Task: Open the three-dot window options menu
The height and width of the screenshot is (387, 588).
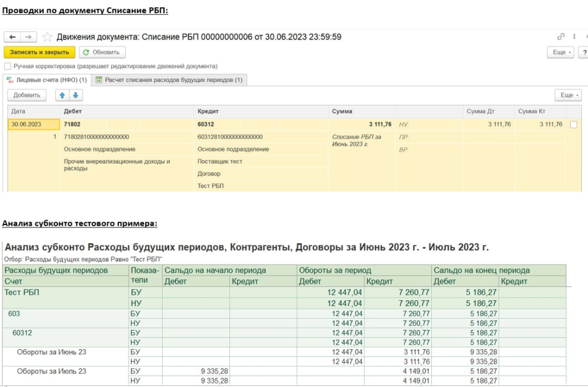Action: pyautogui.click(x=575, y=37)
